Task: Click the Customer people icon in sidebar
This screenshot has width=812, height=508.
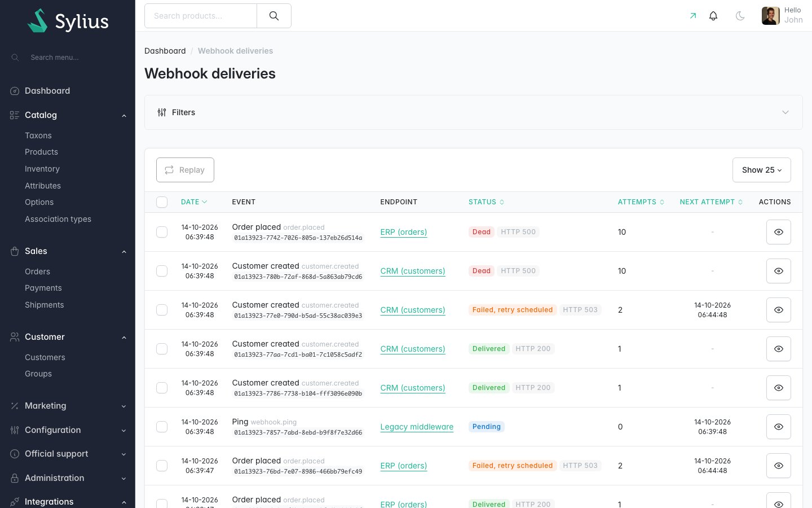Action: (15, 337)
